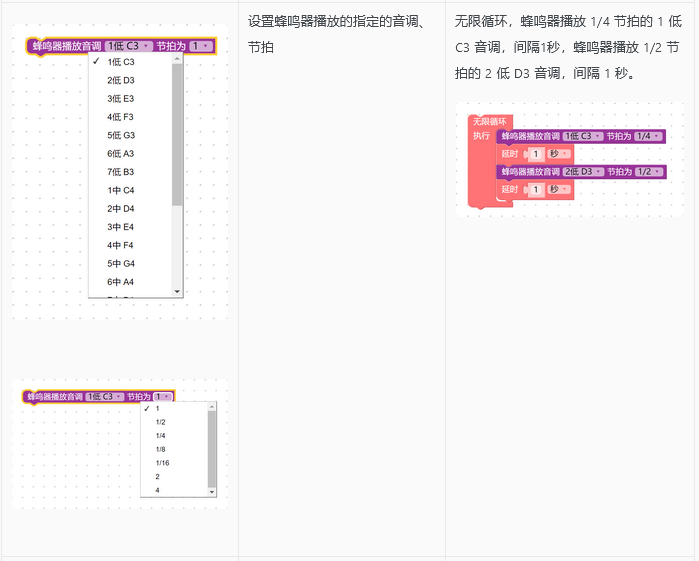Click beat list scrollbar down arrow
Image resolution: width=699 pixels, height=561 pixels.
[212, 492]
